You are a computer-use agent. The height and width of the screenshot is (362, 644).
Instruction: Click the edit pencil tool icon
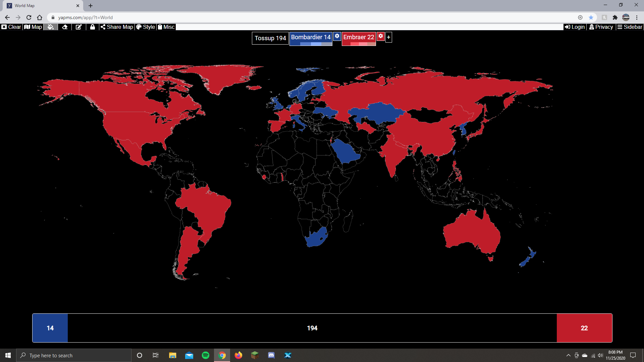click(x=78, y=27)
